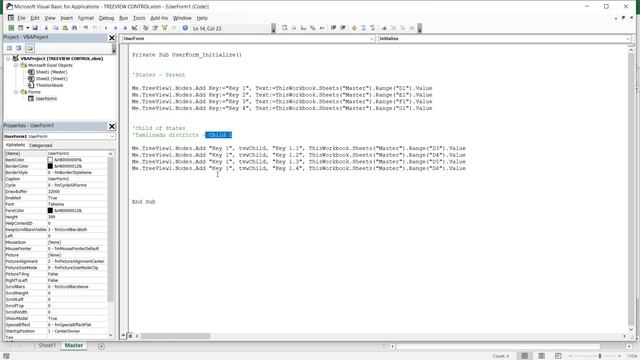Click Procedure View button below the code
The width and height of the screenshot is (640, 360).
pyautogui.click(x=123, y=336)
